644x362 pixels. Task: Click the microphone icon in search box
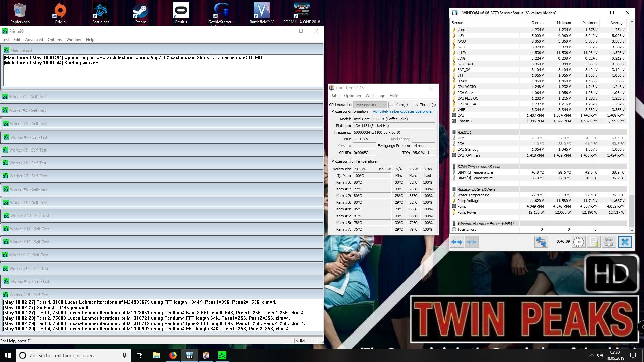124,355
